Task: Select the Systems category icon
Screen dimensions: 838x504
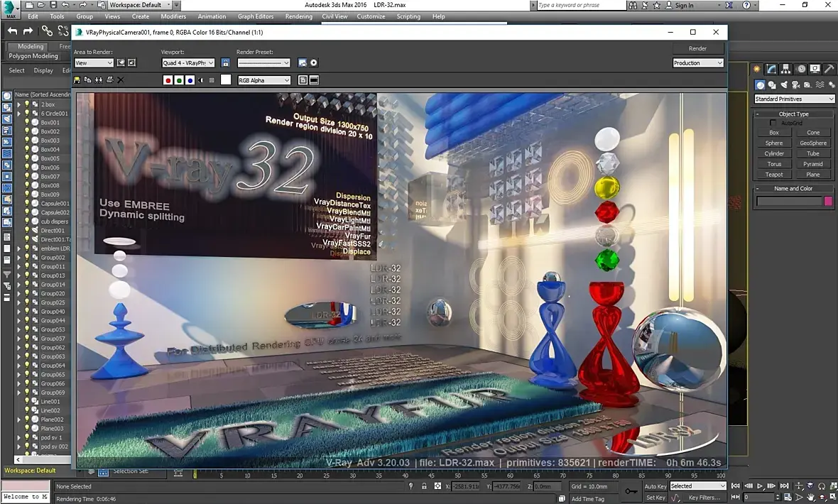Action: [x=831, y=85]
